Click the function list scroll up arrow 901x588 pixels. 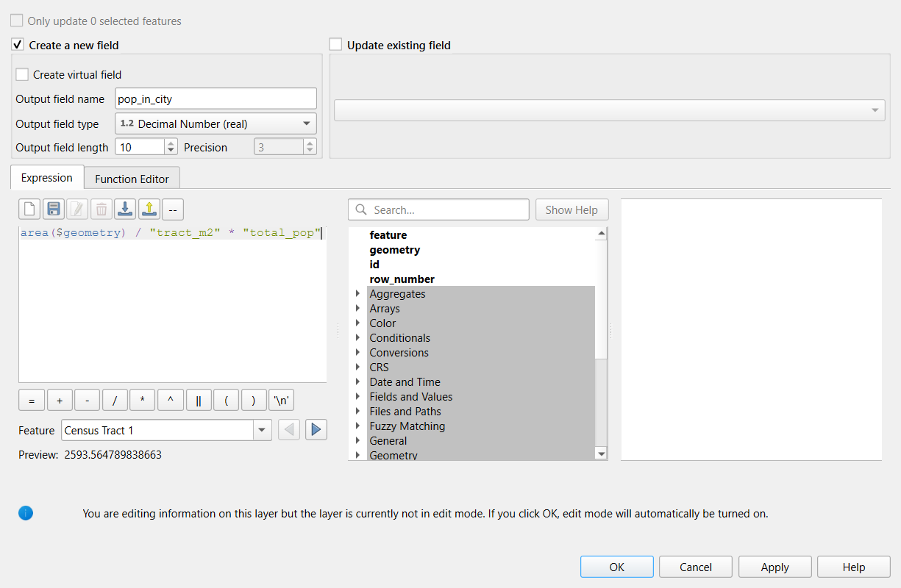[x=602, y=234]
